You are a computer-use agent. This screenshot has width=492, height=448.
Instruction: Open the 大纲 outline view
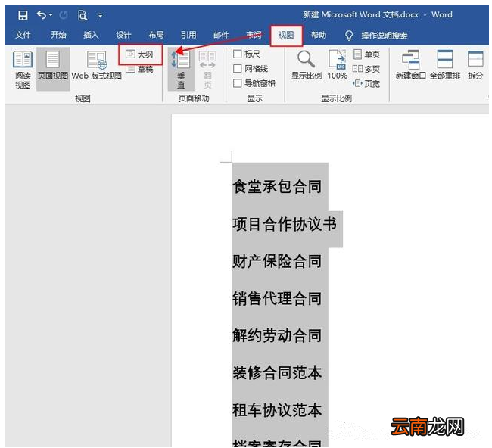tap(139, 54)
